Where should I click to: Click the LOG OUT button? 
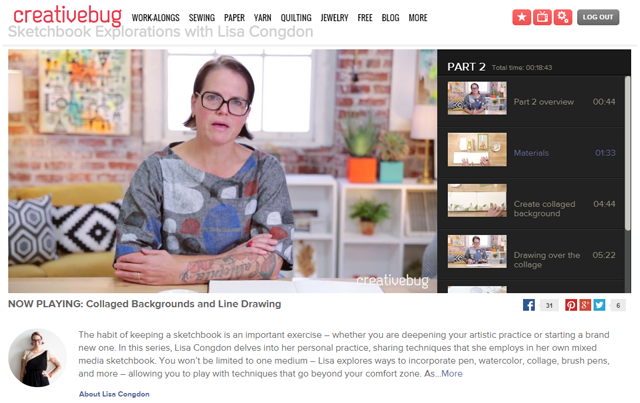598,17
